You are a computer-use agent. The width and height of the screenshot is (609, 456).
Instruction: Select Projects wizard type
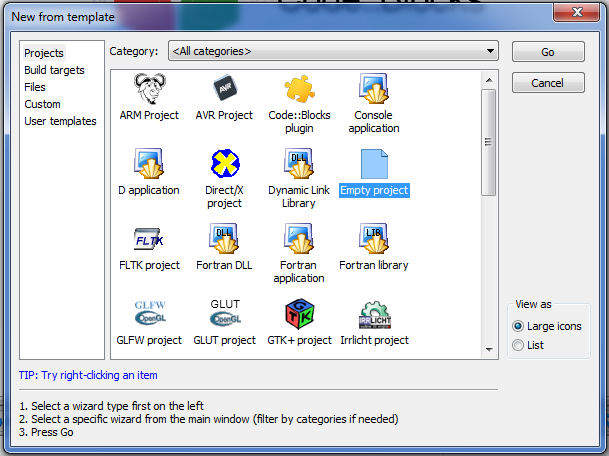(x=44, y=53)
